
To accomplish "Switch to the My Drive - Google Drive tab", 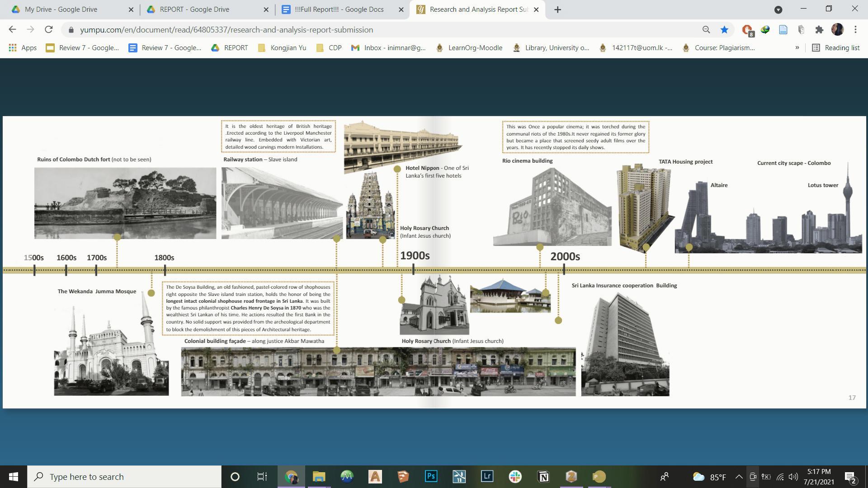I will 61,9.
